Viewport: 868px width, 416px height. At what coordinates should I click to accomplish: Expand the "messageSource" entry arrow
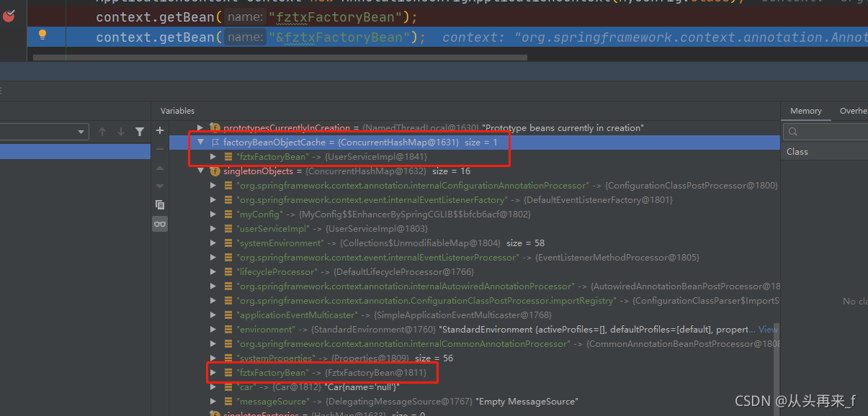click(213, 402)
